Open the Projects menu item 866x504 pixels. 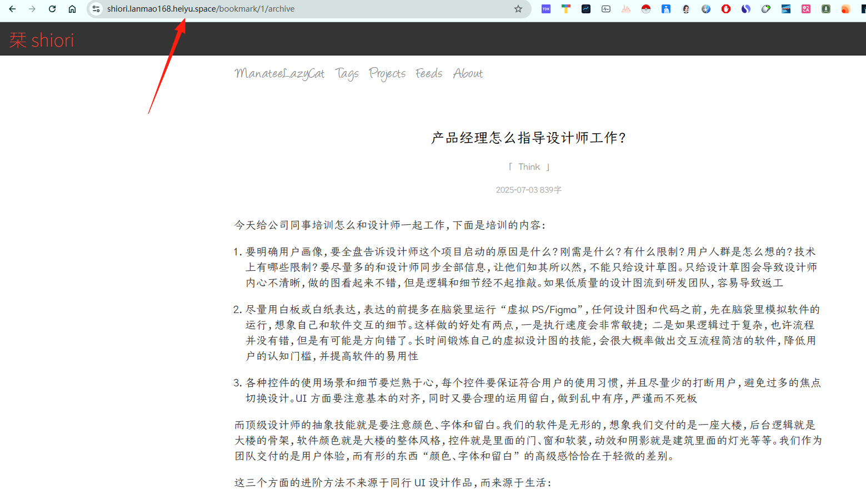coord(387,74)
